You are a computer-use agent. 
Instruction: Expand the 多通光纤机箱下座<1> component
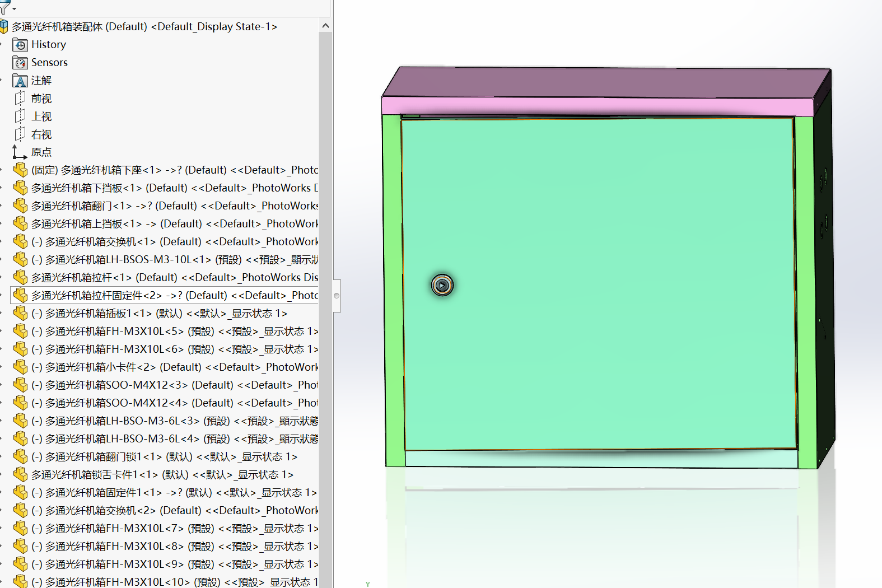click(2, 170)
